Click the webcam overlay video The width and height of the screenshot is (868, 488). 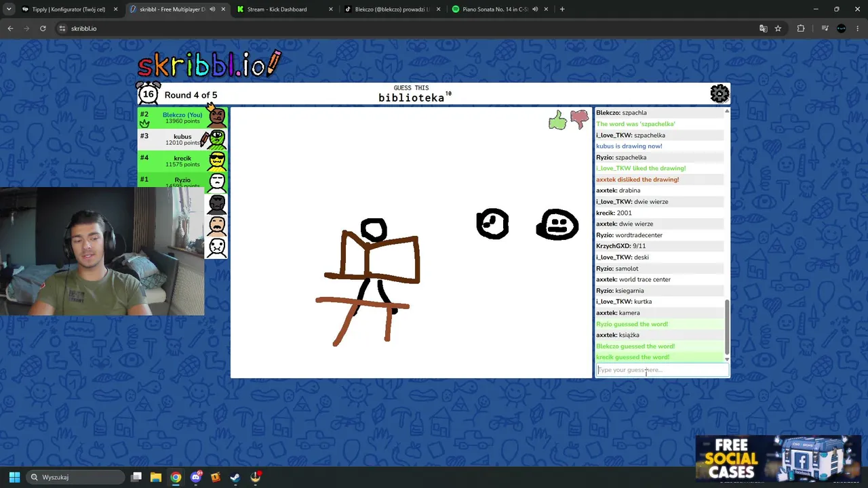(x=102, y=251)
